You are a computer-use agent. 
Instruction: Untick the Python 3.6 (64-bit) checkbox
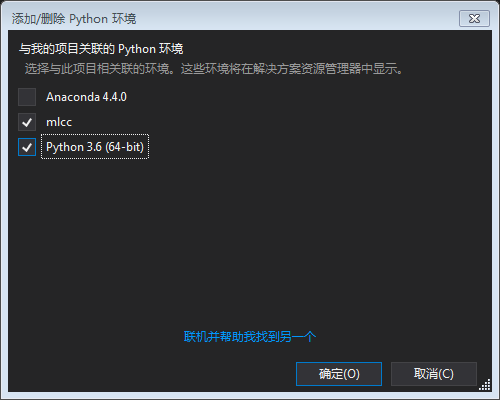(27, 147)
